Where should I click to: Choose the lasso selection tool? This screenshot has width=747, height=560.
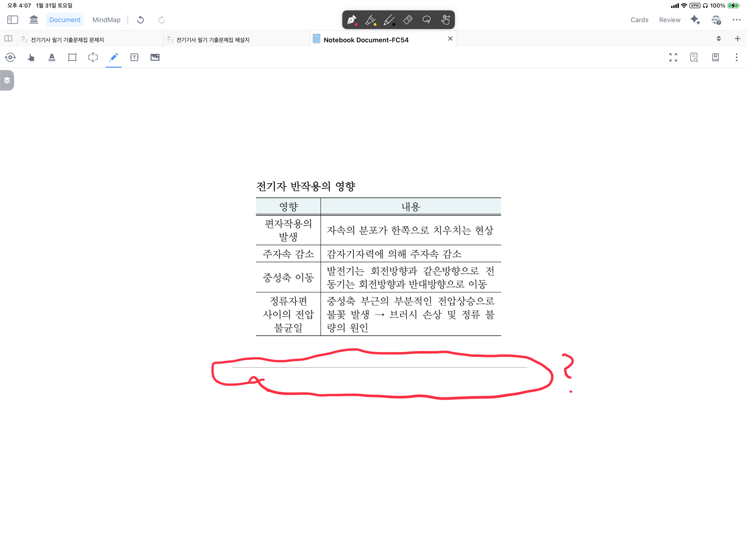point(427,20)
